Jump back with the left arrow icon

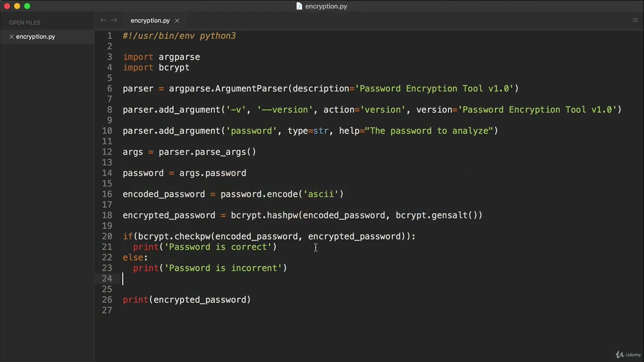tap(103, 20)
